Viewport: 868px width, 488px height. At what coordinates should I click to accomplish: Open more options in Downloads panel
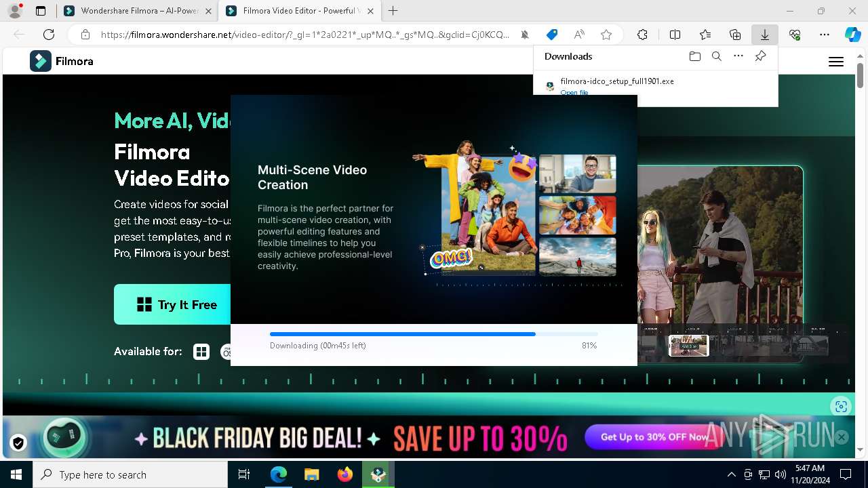[738, 56]
